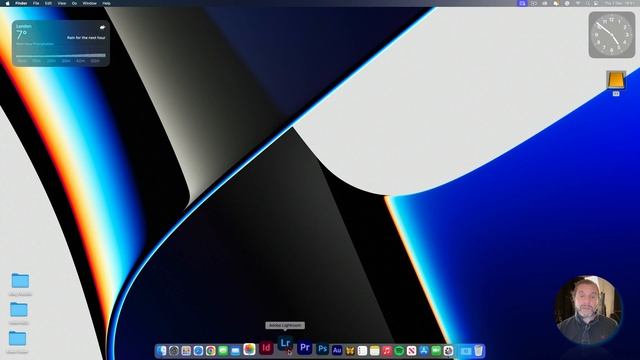Select the middle desktop folder
Viewport: 640px width, 360px height.
(19, 310)
